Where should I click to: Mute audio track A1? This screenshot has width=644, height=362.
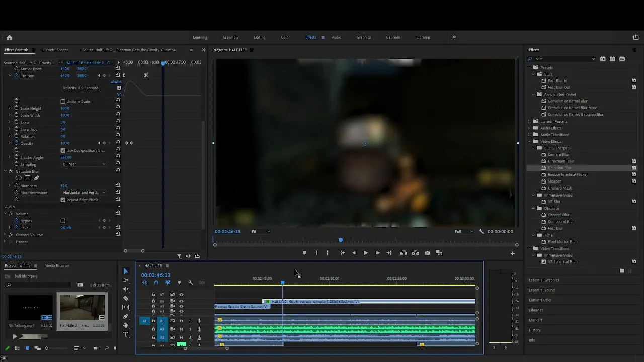pyautogui.click(x=181, y=321)
